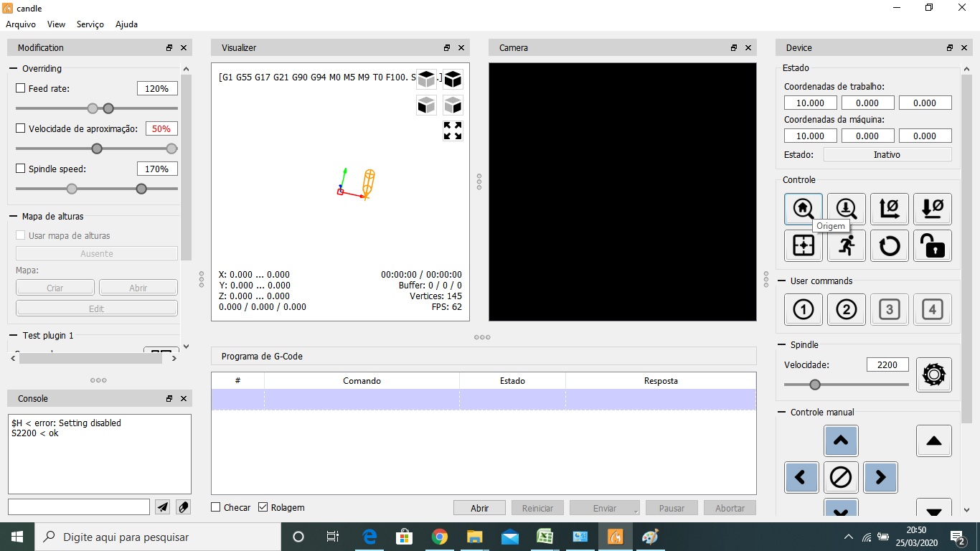The width and height of the screenshot is (980, 551).
Task: Uncheck the Rolagem checkbox
Action: point(263,507)
